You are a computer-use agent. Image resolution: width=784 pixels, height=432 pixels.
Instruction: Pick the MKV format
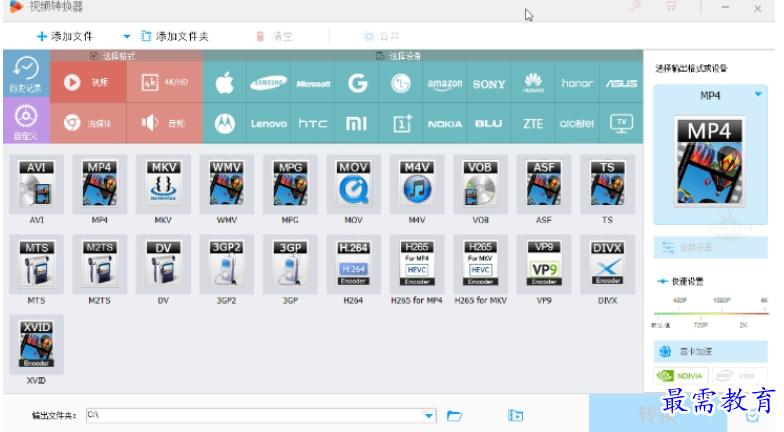pos(163,184)
